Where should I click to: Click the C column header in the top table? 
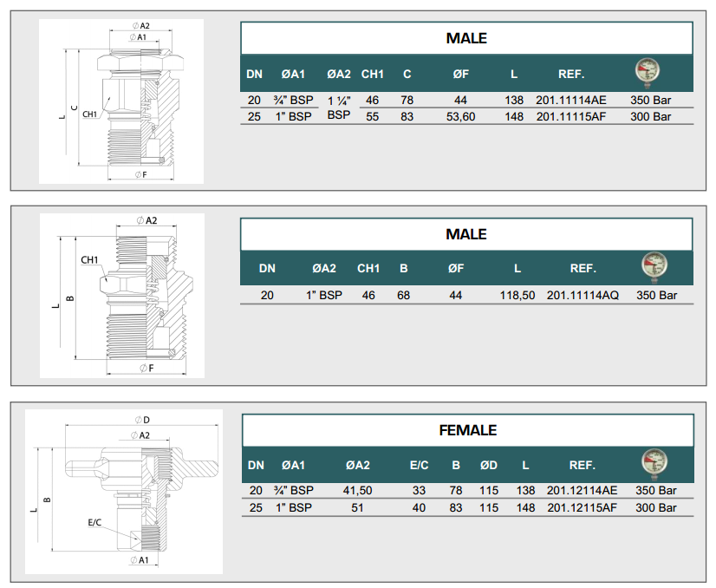pos(407,74)
